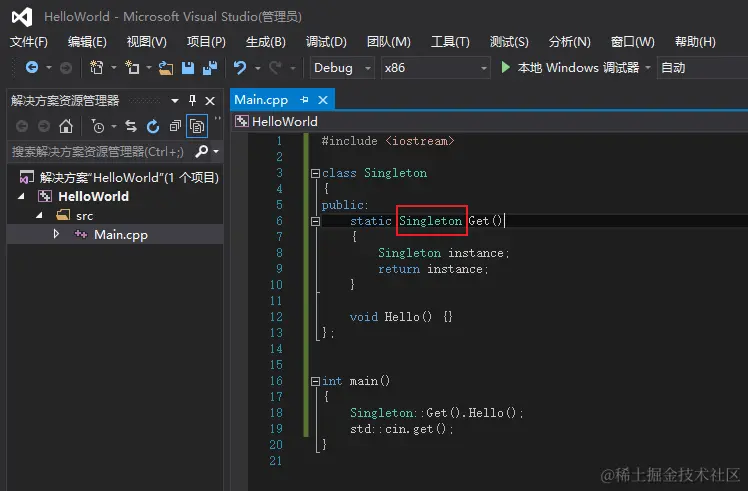This screenshot has width=748, height=491.
Task: Navigate backward with the blue back arrow
Action: click(32, 68)
